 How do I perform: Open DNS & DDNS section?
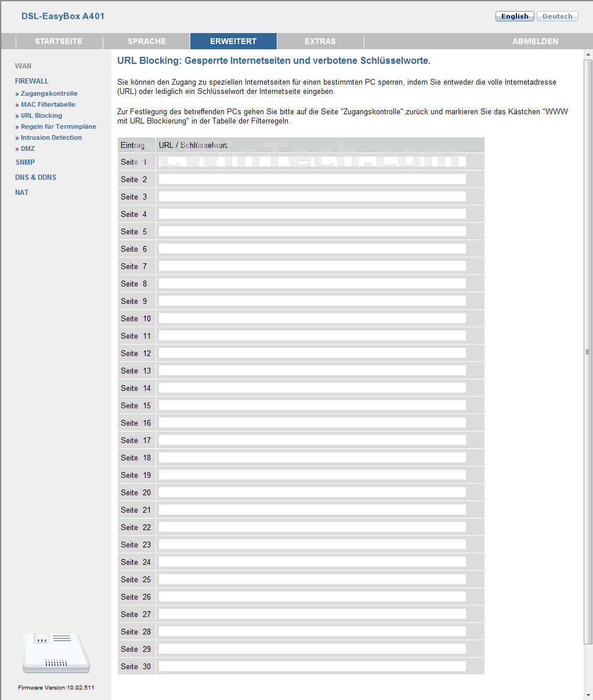click(x=35, y=177)
